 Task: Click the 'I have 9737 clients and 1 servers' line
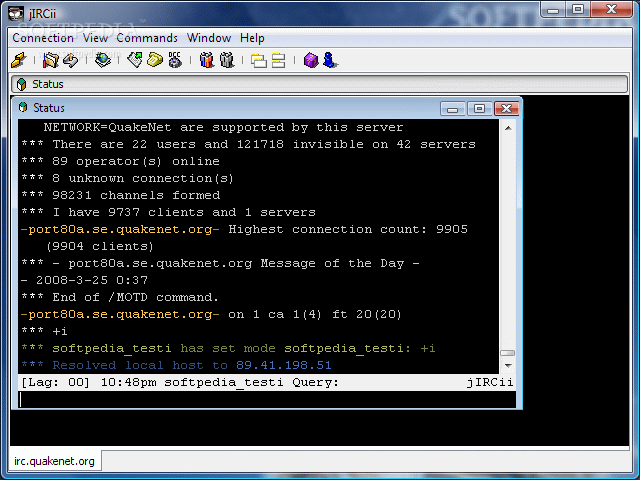pyautogui.click(x=184, y=212)
